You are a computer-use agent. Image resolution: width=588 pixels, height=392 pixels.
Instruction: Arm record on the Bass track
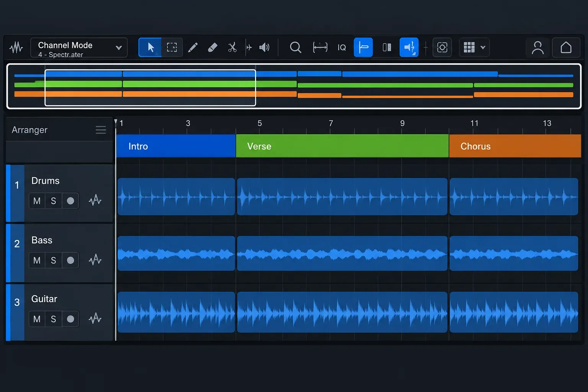(70, 260)
